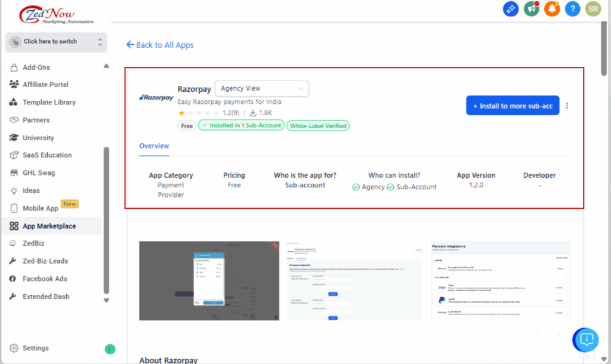The width and height of the screenshot is (611, 364).
Task: Click the App Marketplace grid icon
Action: pyautogui.click(x=14, y=226)
